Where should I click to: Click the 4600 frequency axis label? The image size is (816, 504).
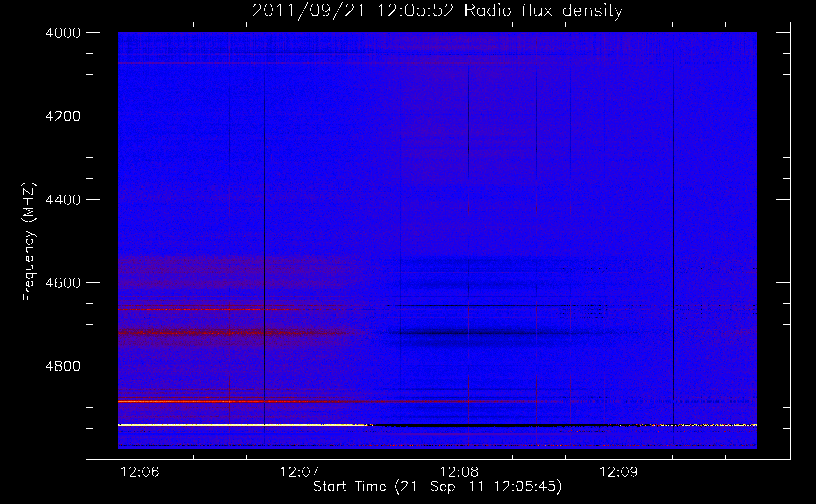pos(63,283)
